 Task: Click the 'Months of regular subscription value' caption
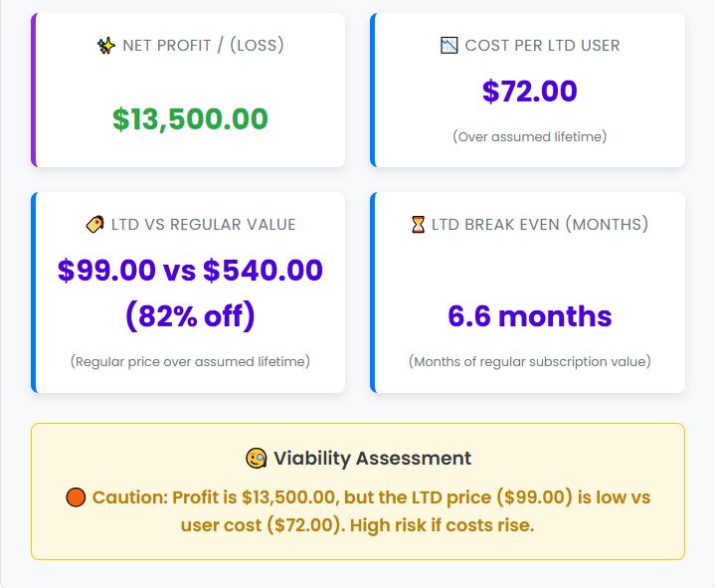529,361
